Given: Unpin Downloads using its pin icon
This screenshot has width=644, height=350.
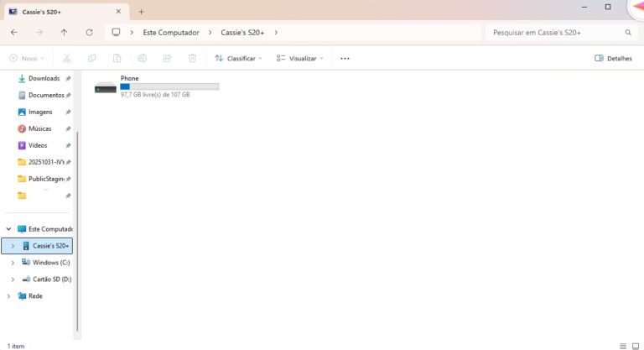Looking at the screenshot, I should (x=68, y=78).
